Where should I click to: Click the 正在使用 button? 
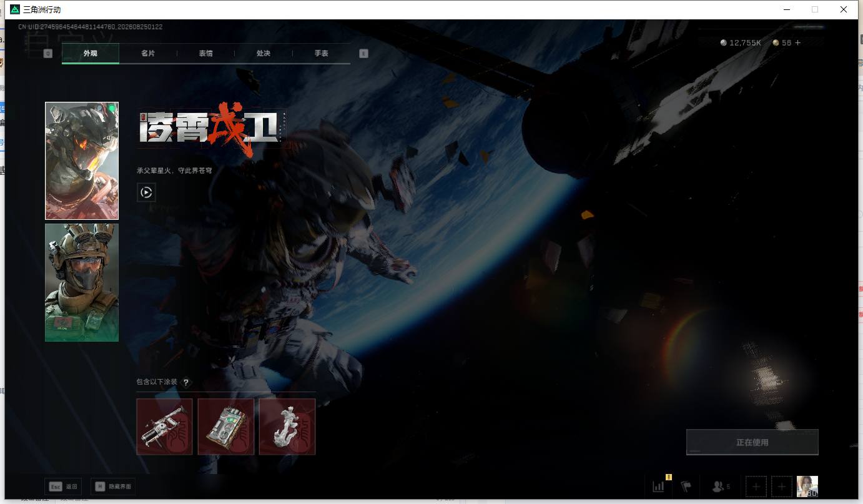752,442
